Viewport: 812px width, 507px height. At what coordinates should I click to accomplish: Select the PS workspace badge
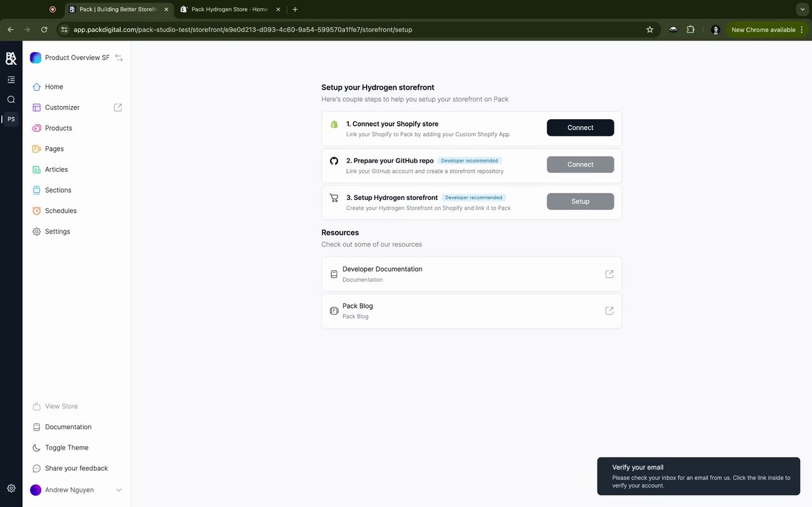click(11, 119)
